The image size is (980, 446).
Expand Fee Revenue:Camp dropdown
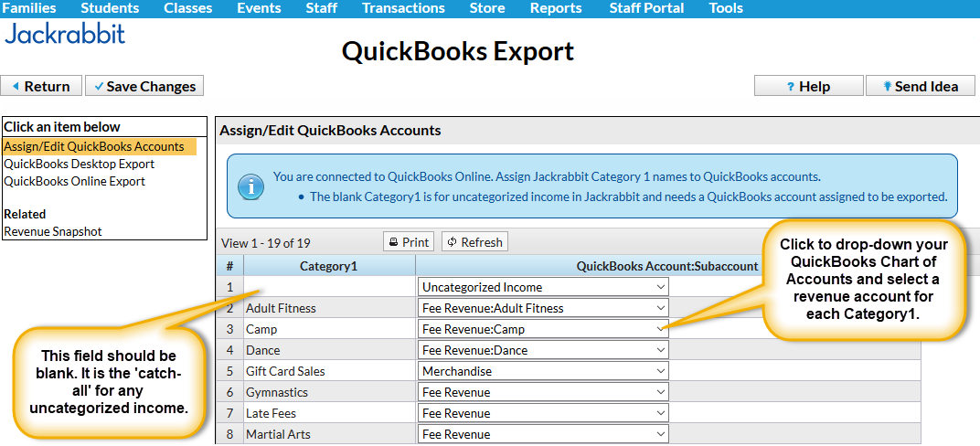[x=543, y=329]
